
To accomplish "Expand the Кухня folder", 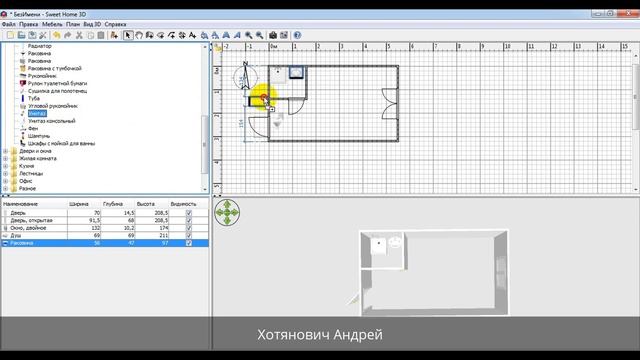I will point(6,166).
